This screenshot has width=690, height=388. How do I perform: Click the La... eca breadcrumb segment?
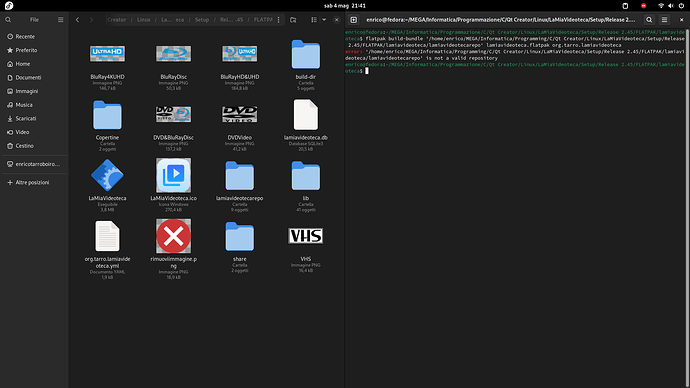(x=172, y=20)
